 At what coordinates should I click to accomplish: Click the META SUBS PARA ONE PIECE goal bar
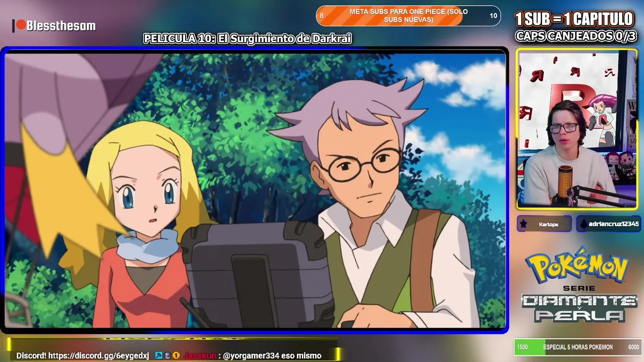pyautogui.click(x=408, y=16)
